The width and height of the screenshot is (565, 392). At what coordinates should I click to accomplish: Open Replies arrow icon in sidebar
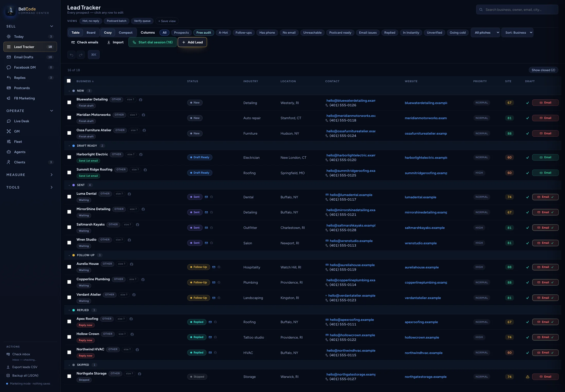(x=9, y=78)
